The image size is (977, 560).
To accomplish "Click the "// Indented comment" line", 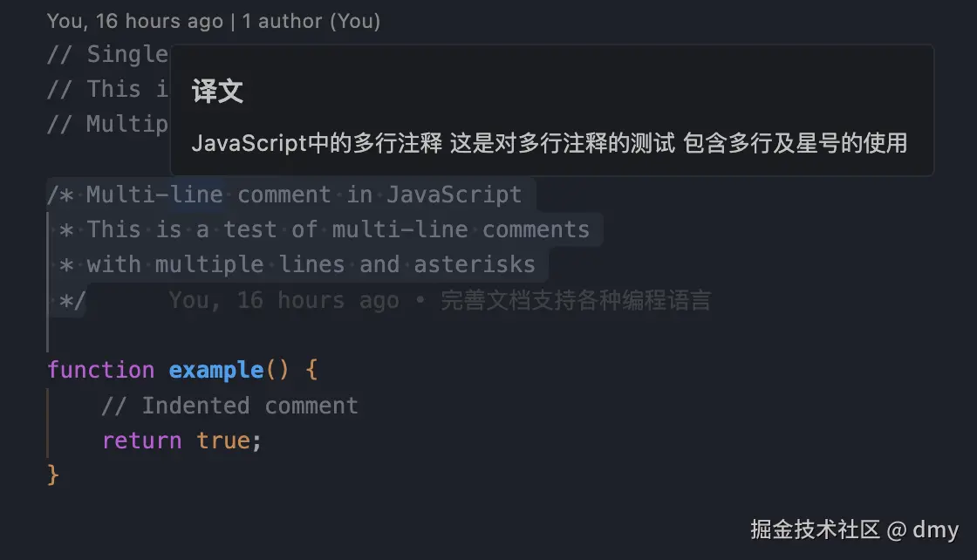I will pyautogui.click(x=229, y=406).
